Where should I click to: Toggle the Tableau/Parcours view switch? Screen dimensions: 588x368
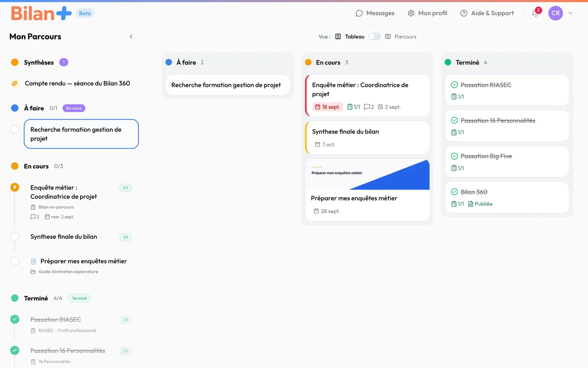pyautogui.click(x=374, y=36)
